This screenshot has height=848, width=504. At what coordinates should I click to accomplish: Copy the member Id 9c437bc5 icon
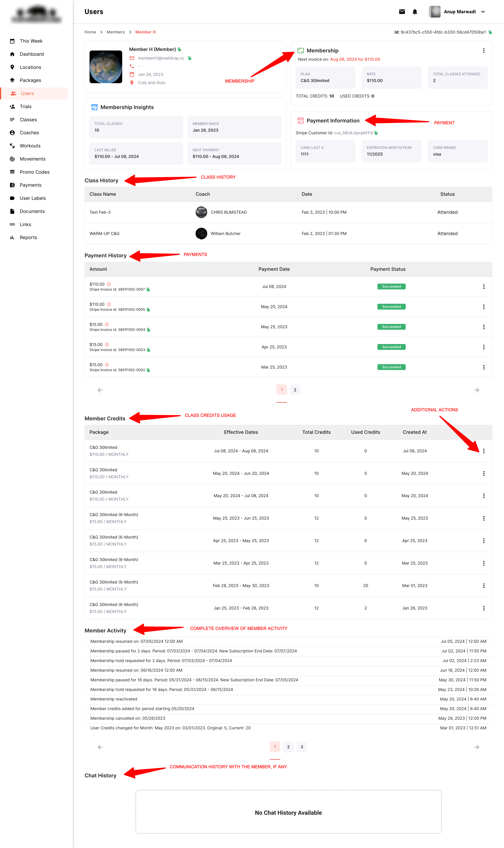(x=490, y=32)
